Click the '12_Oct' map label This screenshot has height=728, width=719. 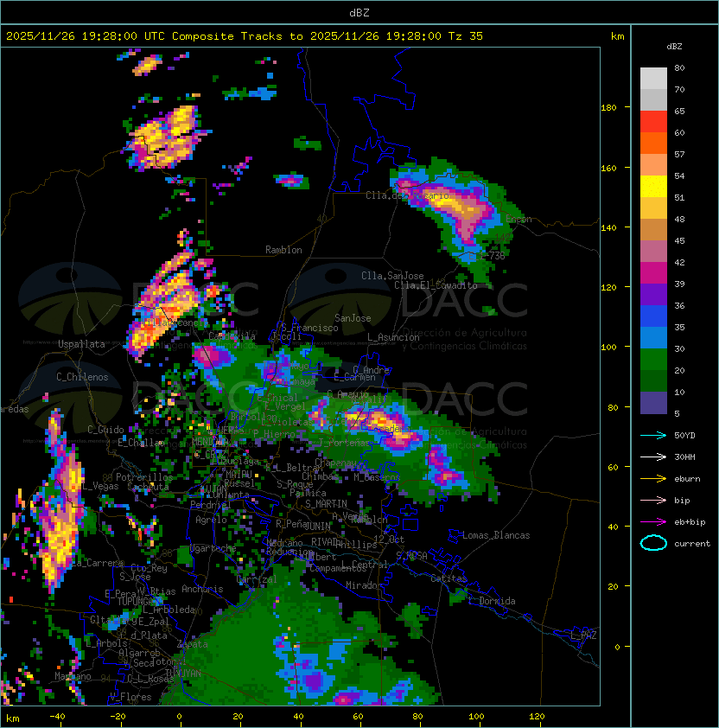tap(389, 540)
